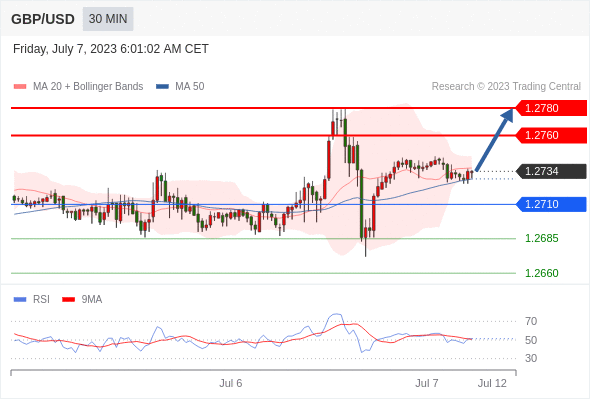This screenshot has height=400, width=590.
Task: Click the 1.2685 support level label
Action: (x=541, y=239)
